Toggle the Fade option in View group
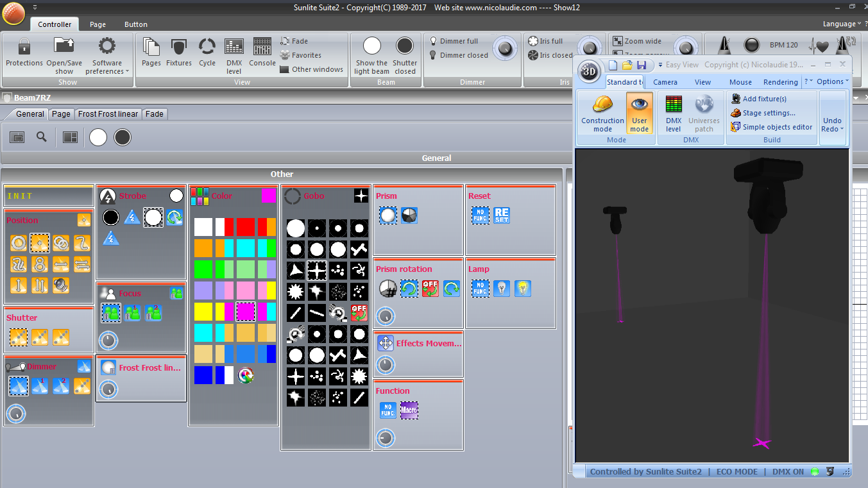Image resolution: width=868 pixels, height=488 pixels. click(294, 41)
